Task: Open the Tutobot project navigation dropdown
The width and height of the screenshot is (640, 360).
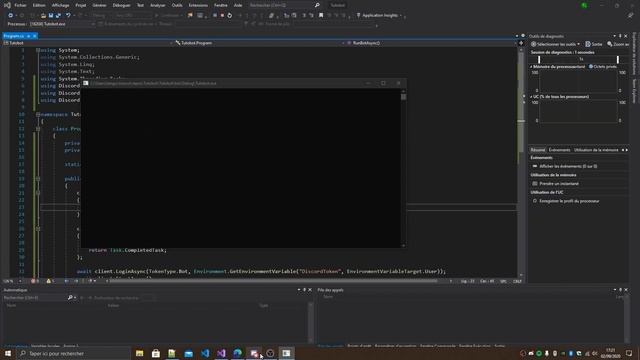Action: 88,43
